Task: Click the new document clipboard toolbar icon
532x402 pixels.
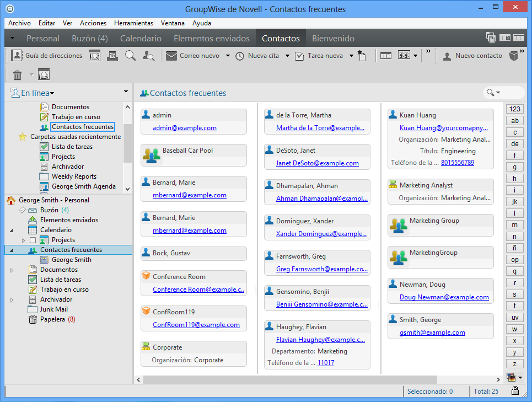Action: pos(362,56)
